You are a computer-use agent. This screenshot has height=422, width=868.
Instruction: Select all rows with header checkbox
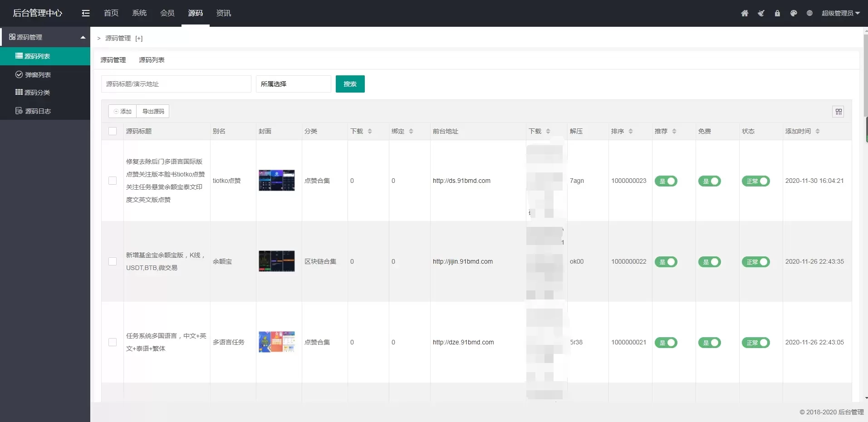pos(113,131)
